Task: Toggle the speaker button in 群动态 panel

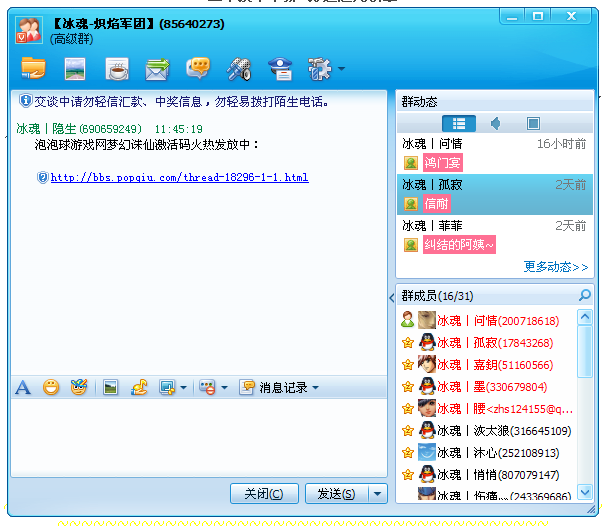Action: click(496, 123)
